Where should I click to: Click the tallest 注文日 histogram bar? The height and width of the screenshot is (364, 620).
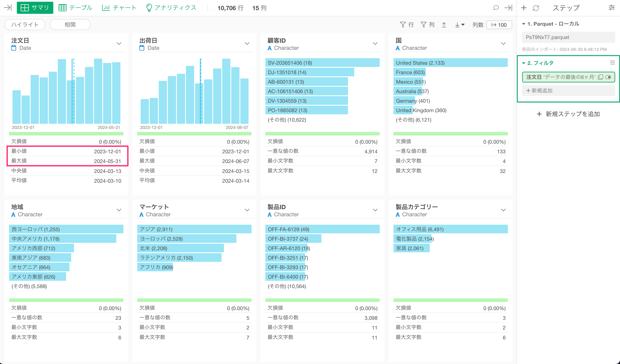click(x=98, y=91)
